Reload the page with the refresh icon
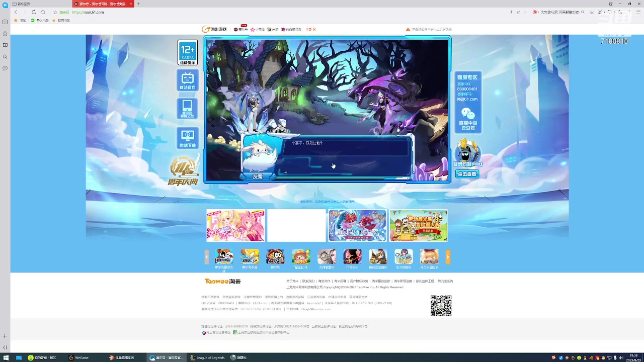Viewport: 644px width, 362px height. point(34,12)
